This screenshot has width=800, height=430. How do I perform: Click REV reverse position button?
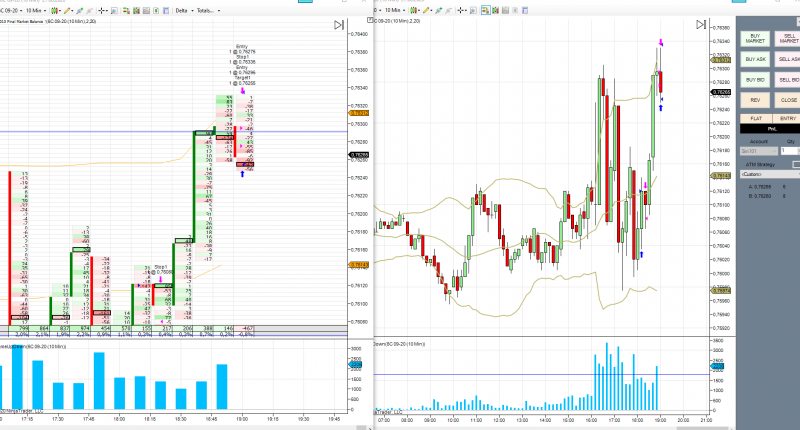[x=755, y=100]
